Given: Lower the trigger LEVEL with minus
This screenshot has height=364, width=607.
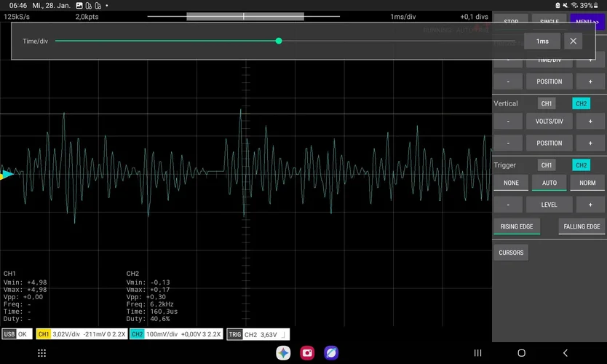Looking at the screenshot, I should pyautogui.click(x=508, y=205).
